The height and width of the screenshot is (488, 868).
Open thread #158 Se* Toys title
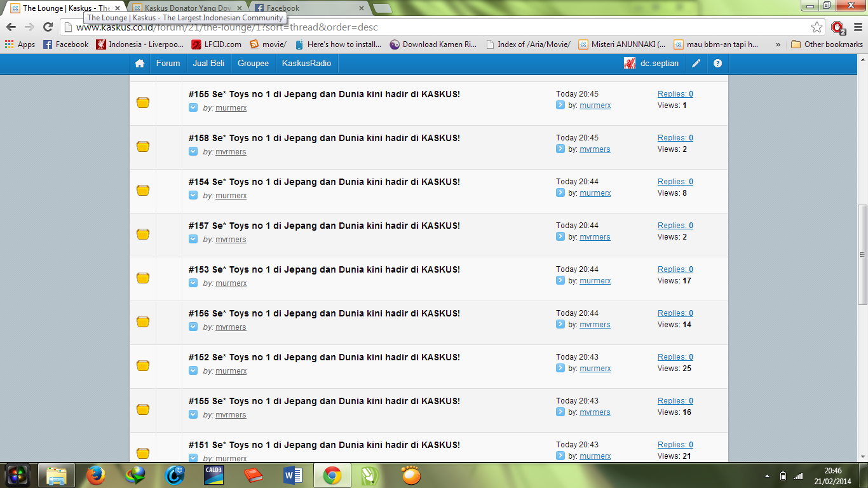tap(324, 138)
